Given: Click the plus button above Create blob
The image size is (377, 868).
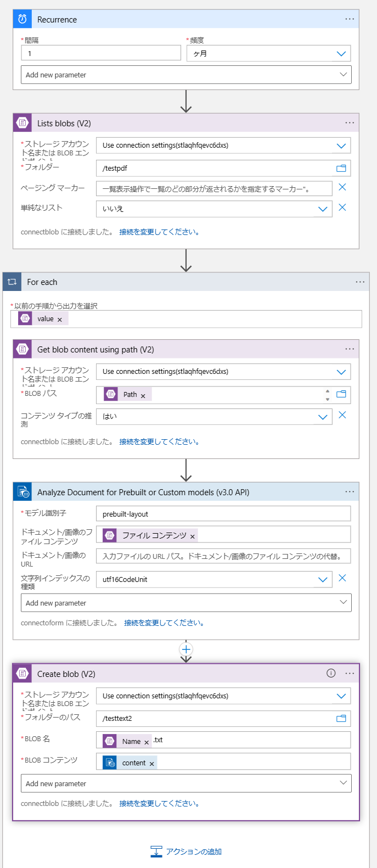Looking at the screenshot, I should (186, 649).
